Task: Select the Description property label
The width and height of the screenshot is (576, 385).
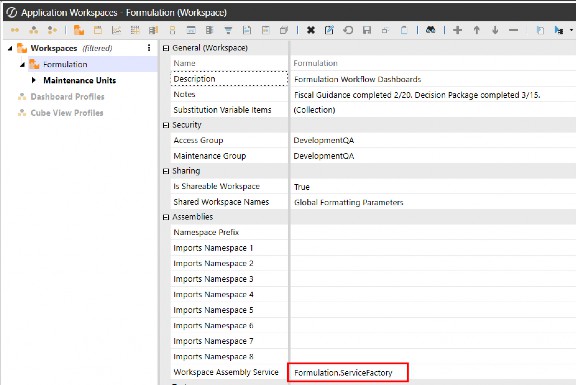Action: 194,79
